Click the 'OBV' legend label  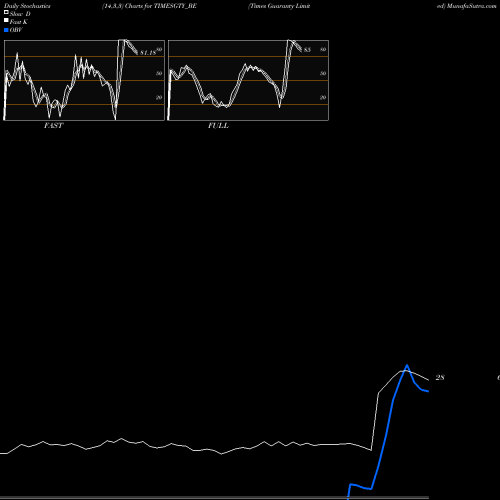(16, 30)
